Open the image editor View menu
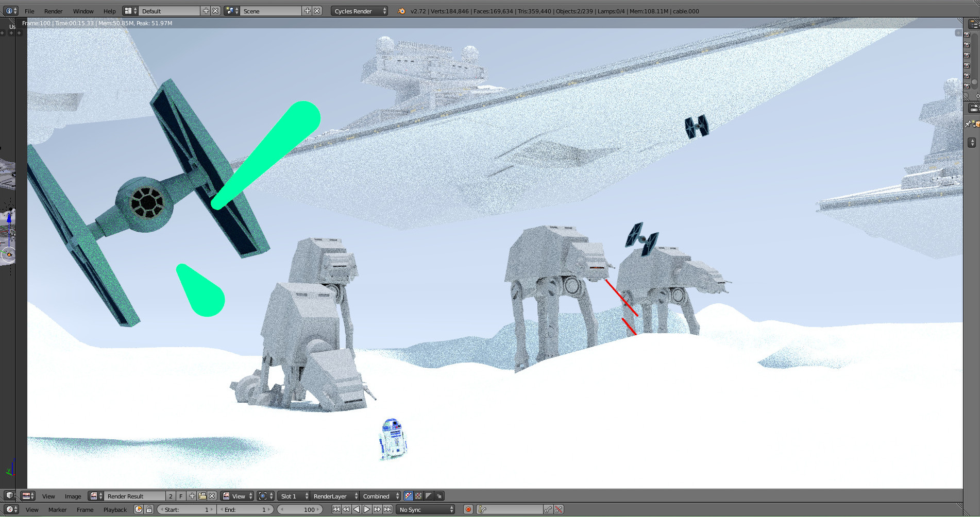This screenshot has height=517, width=980. pyautogui.click(x=48, y=496)
